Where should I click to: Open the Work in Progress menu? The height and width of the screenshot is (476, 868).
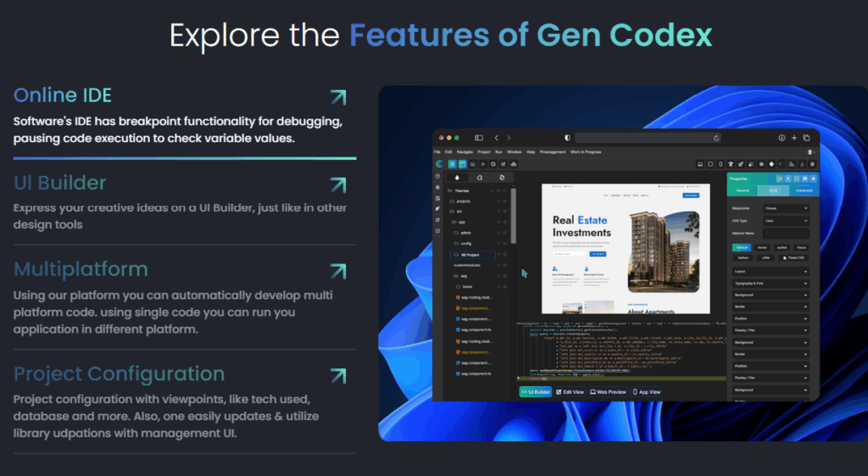586,152
